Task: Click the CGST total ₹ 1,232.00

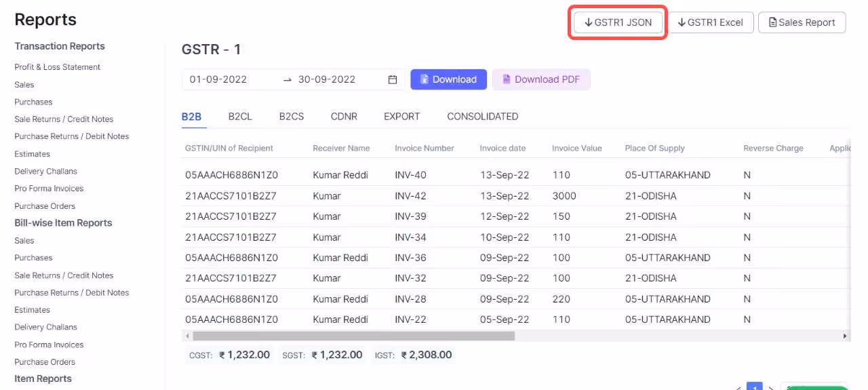Action: point(244,355)
